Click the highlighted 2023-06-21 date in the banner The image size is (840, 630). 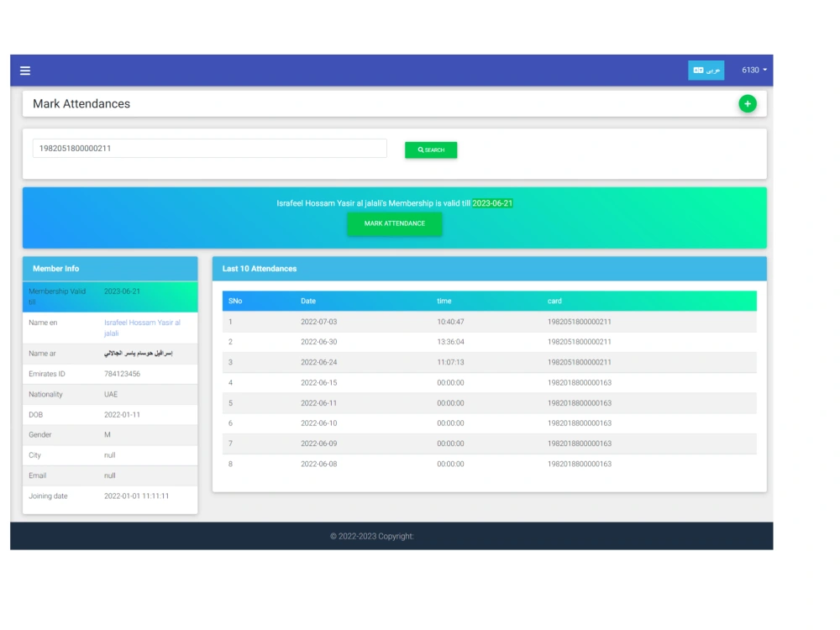[x=492, y=203]
